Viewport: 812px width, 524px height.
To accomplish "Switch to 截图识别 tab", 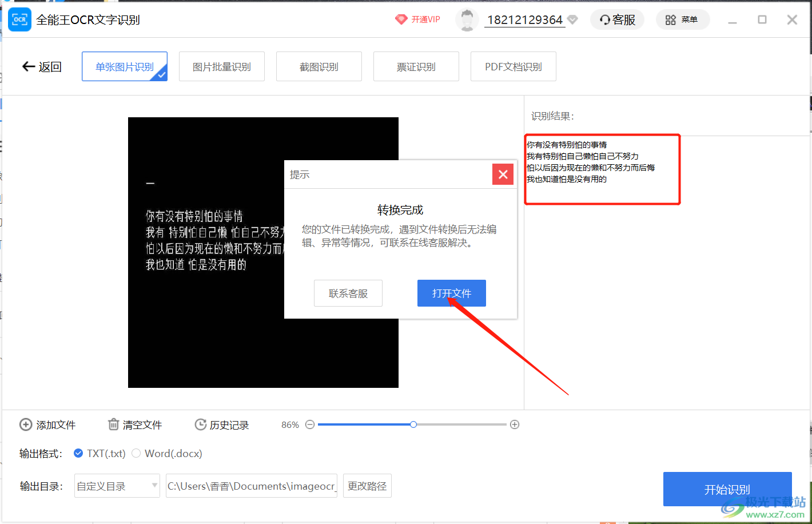I will tap(319, 66).
